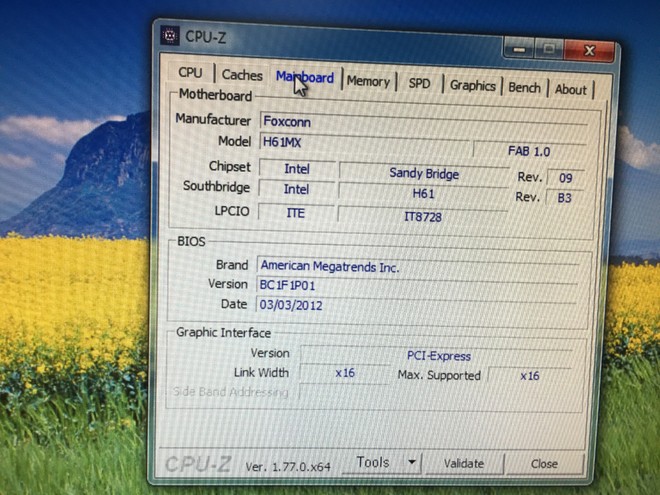Click the Validate button
This screenshot has height=495, width=660.
(464, 463)
